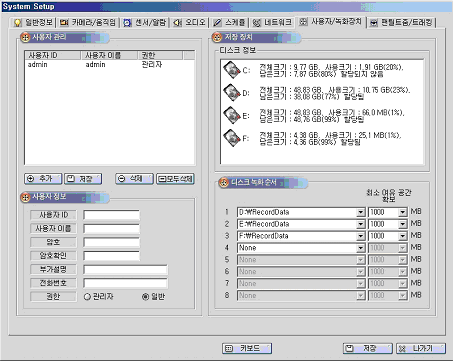Click the 권한 column header

point(160,55)
